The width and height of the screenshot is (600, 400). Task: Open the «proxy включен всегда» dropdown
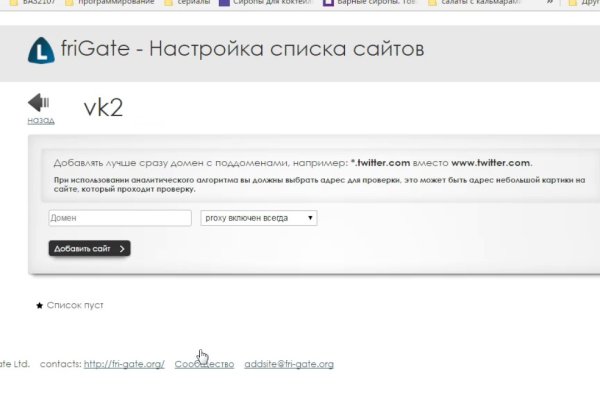258,217
